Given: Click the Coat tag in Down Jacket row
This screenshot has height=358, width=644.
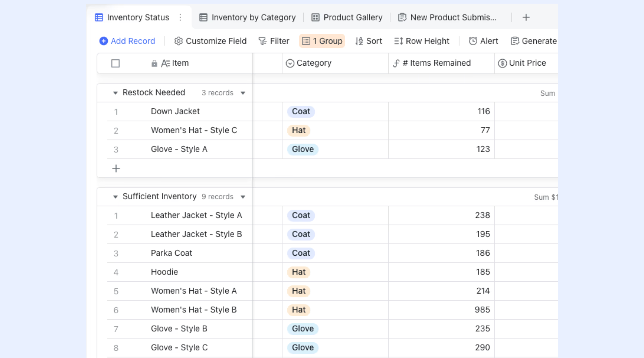Looking at the screenshot, I should (x=301, y=112).
